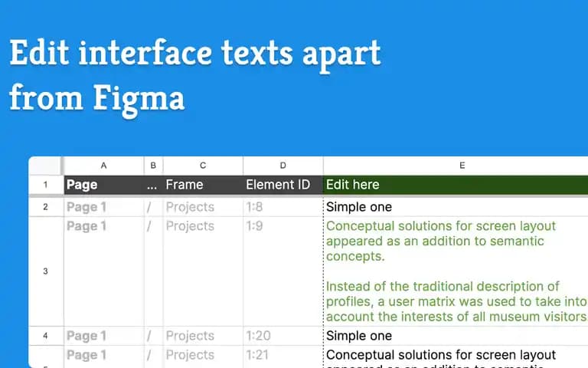This screenshot has height=368, width=588.
Task: Click the Element ID cell '1:20'
Action: [x=283, y=336]
